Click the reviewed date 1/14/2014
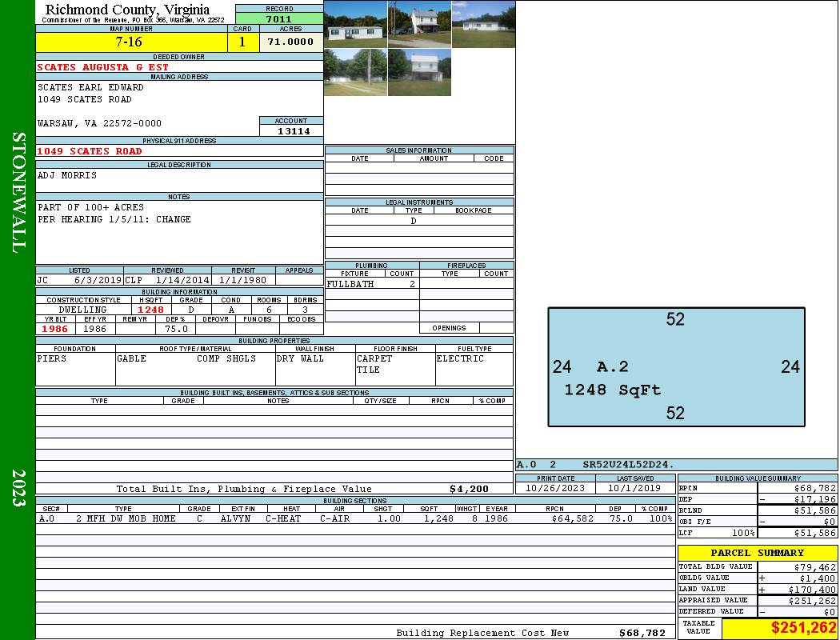The height and width of the screenshot is (640, 840). (182, 280)
